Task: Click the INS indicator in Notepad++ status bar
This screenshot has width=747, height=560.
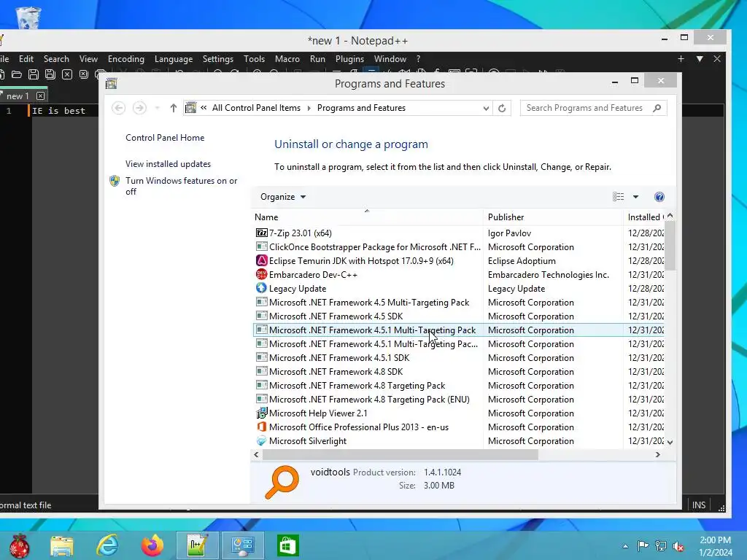Action: click(698, 505)
